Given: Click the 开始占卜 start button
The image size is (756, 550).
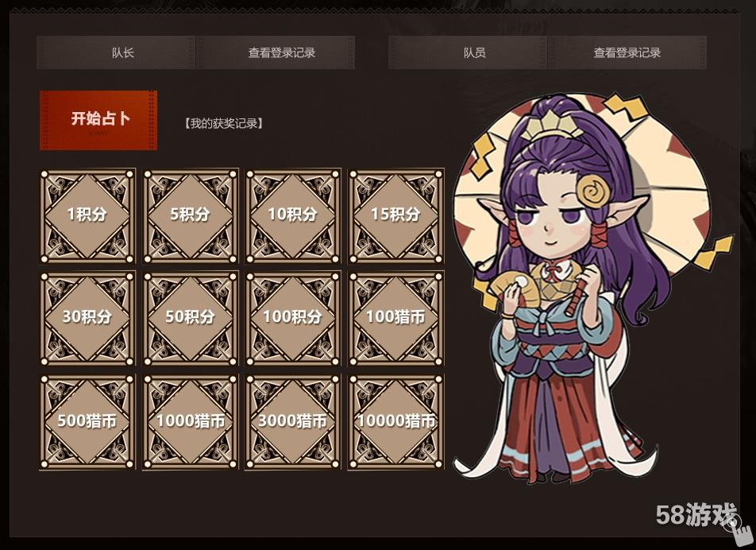Looking at the screenshot, I should pos(98,120).
